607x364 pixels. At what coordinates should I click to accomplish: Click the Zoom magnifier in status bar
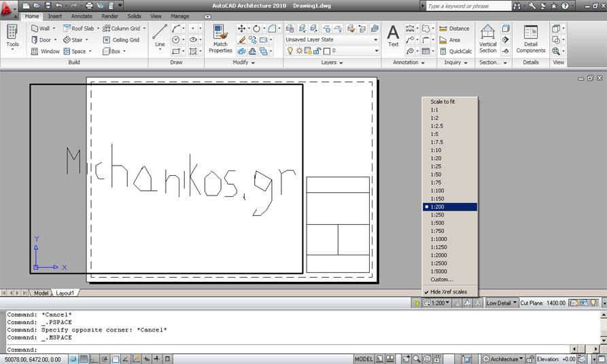click(x=417, y=359)
